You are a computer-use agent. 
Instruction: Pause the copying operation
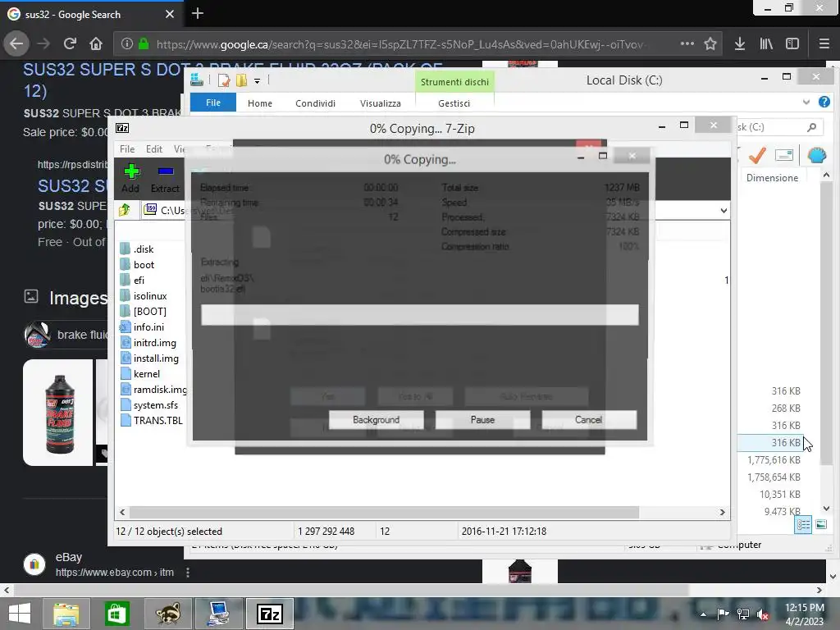tap(482, 420)
